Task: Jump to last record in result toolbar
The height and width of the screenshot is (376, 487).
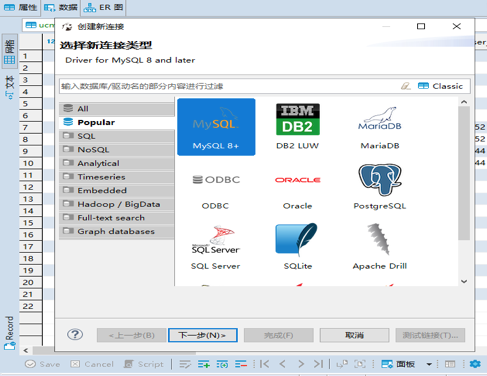Action: click(318, 364)
